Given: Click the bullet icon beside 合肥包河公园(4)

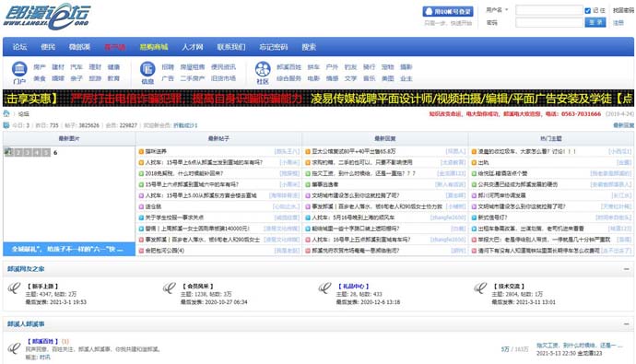Looking at the screenshot, I should (141, 251).
